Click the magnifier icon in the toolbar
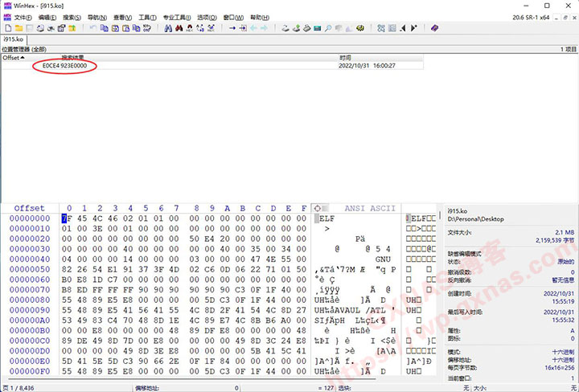 pos(327,28)
